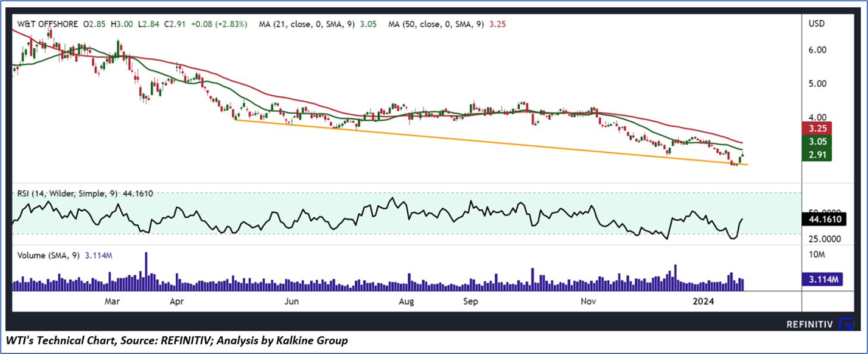Click the 6.00 price axis label
This screenshot has height=354, width=868.
(x=819, y=50)
